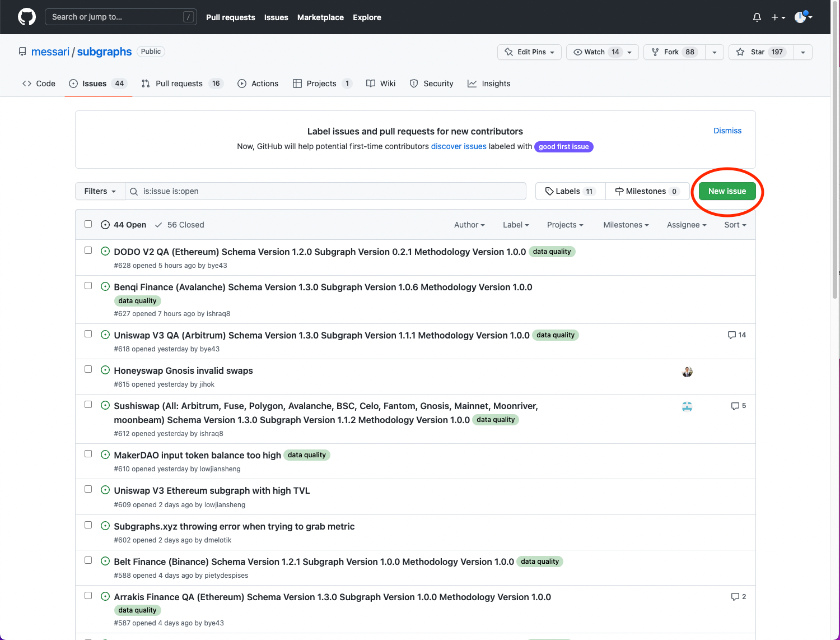Open the Author filter dropdown
The image size is (840, 640).
click(469, 225)
